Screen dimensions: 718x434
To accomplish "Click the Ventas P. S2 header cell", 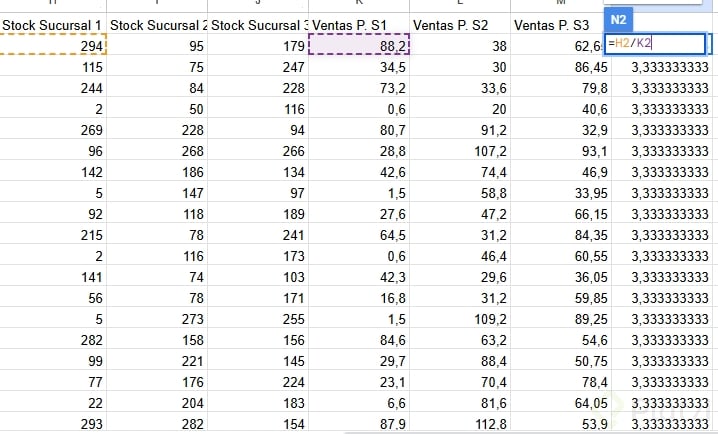I will (x=460, y=23).
